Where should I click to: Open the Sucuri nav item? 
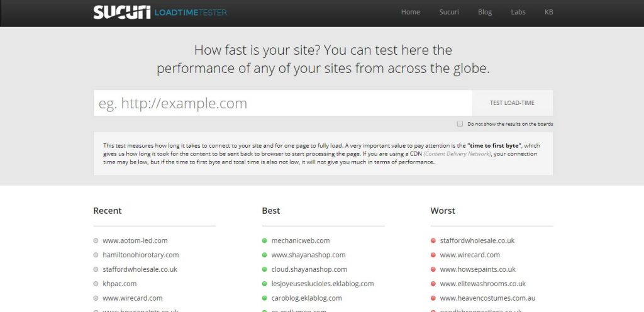[x=449, y=12]
